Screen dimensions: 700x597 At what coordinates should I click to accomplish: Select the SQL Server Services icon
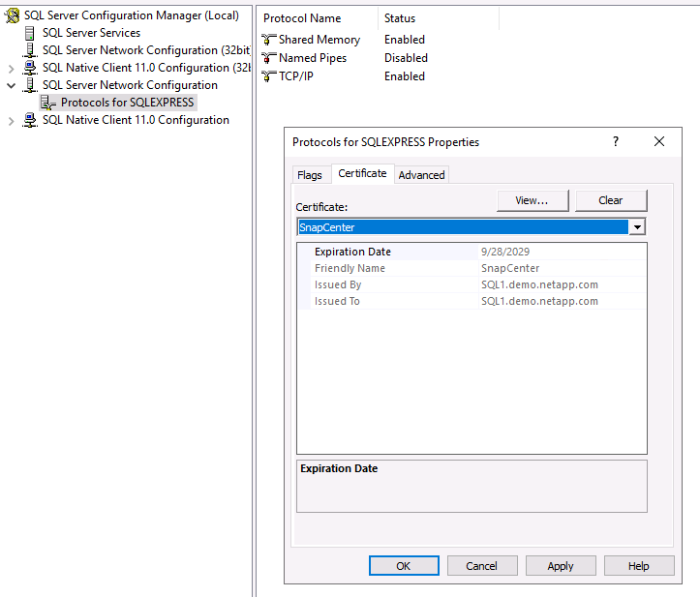pyautogui.click(x=30, y=33)
